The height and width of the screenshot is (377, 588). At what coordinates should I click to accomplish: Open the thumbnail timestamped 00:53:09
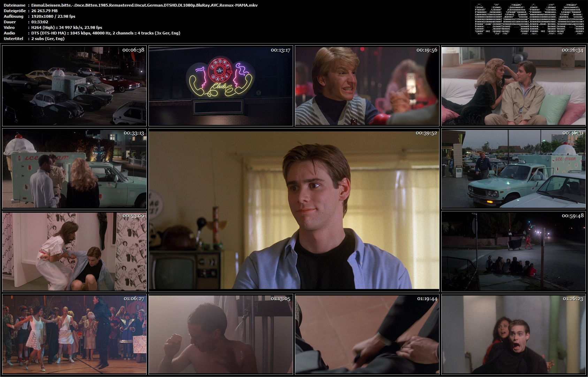click(74, 251)
